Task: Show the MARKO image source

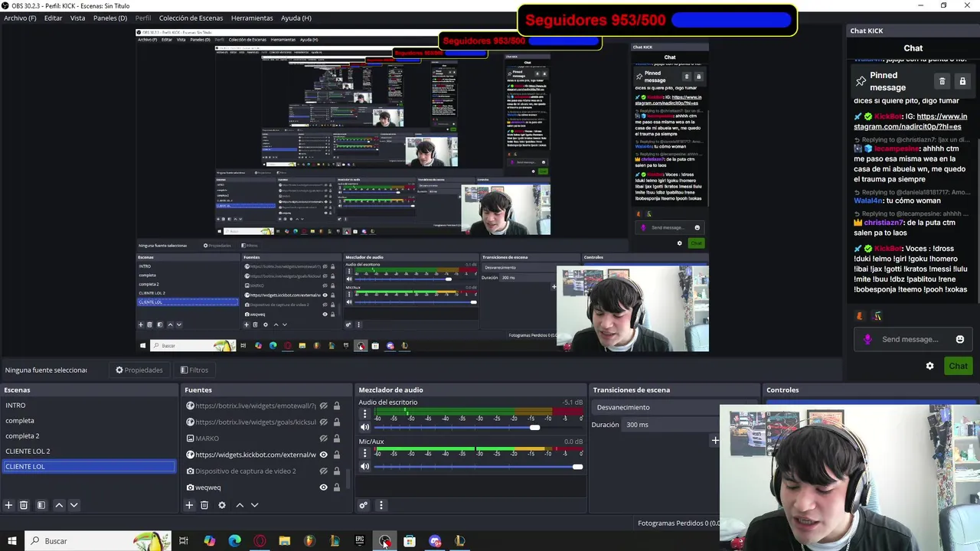Action: (x=323, y=439)
